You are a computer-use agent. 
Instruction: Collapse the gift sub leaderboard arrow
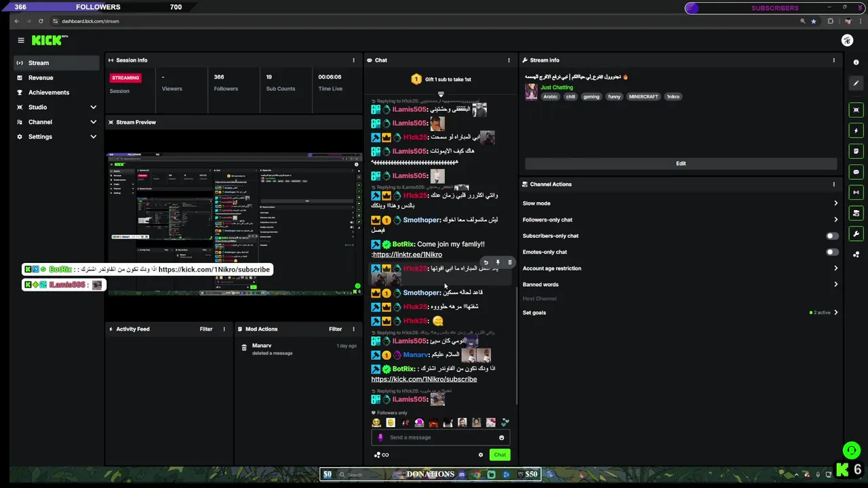click(441, 94)
